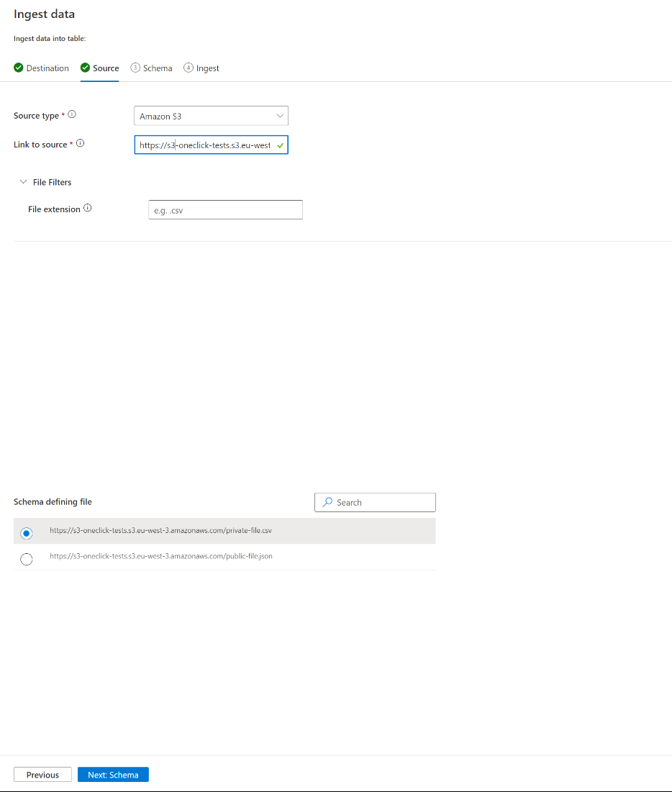The width and height of the screenshot is (672, 792).
Task: Click the 'Ingest data into table:' label
Action: [50, 38]
